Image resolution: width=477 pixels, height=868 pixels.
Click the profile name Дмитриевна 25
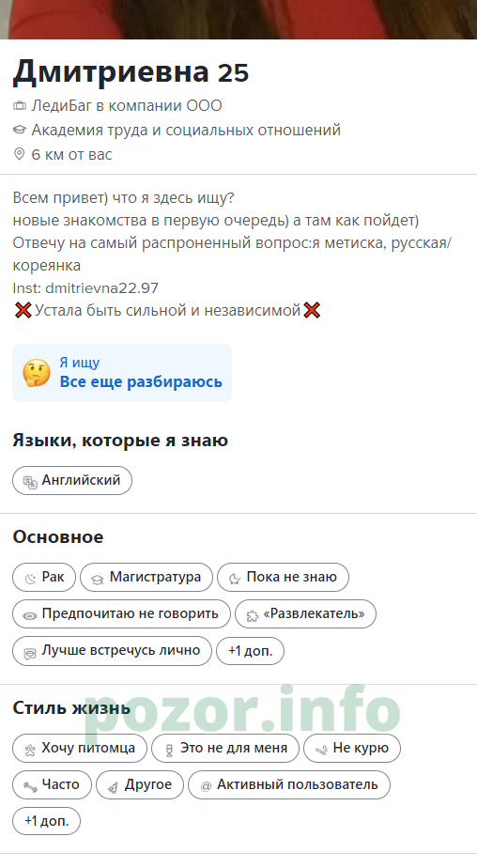[x=131, y=71]
